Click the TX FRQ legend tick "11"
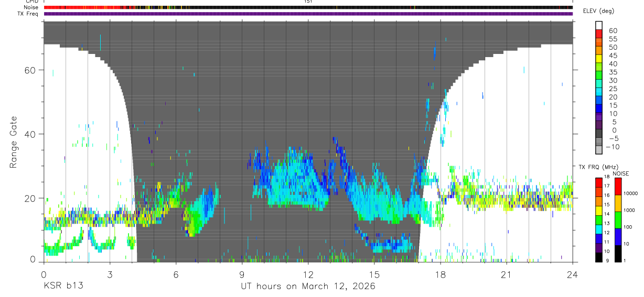The width and height of the screenshot is (644, 297). tap(608, 243)
